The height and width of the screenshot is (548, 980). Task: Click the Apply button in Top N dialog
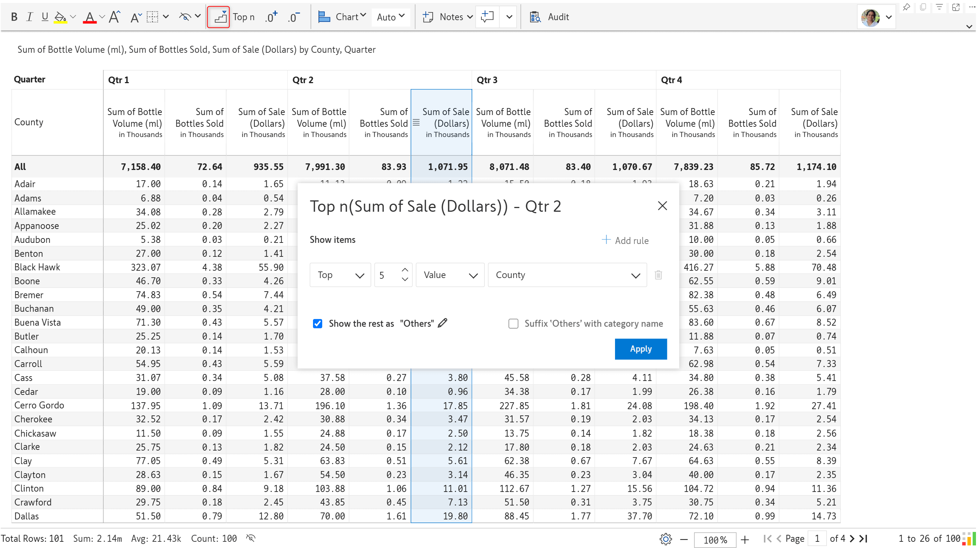pos(641,349)
